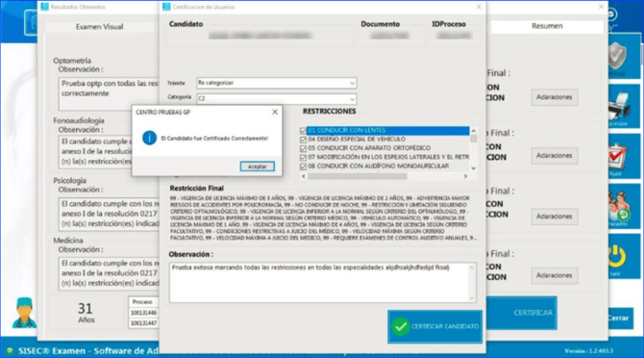
Task: Click the blue info icon in dialog
Action: coord(149,138)
